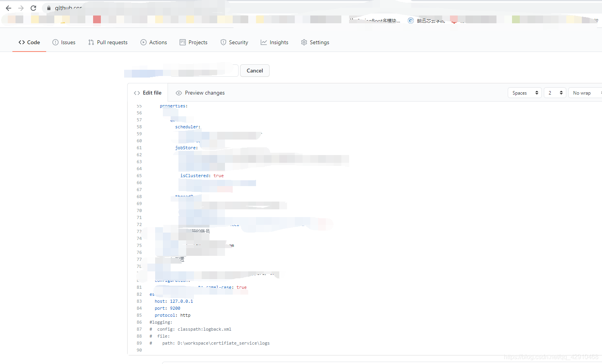This screenshot has height=364, width=602.
Task: Go to the Projects tab
Action: coord(194,42)
